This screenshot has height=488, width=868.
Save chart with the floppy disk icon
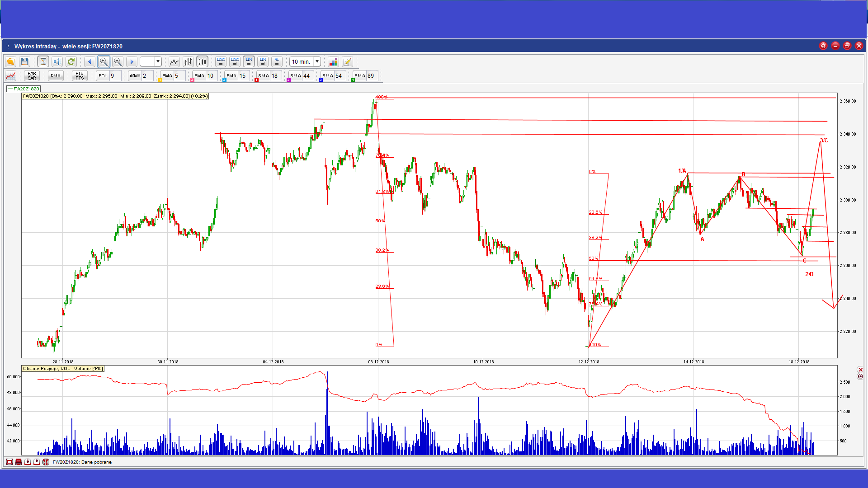point(25,62)
